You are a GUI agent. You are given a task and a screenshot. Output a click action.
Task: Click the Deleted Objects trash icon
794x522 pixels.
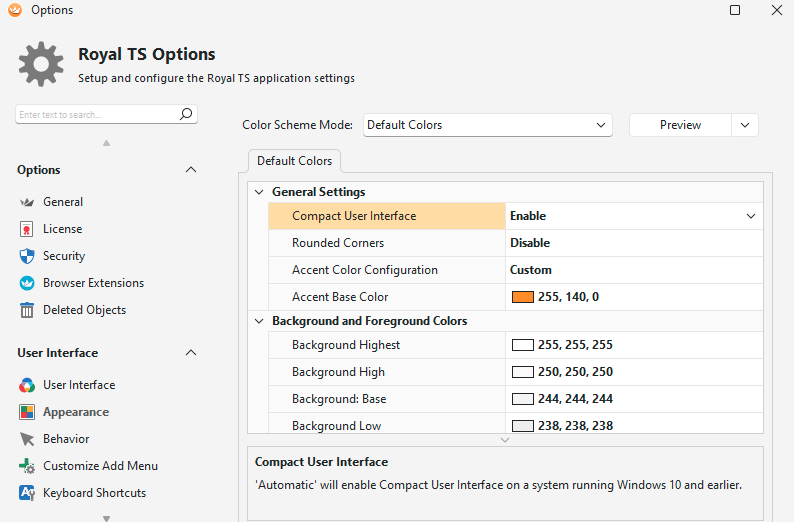point(27,310)
